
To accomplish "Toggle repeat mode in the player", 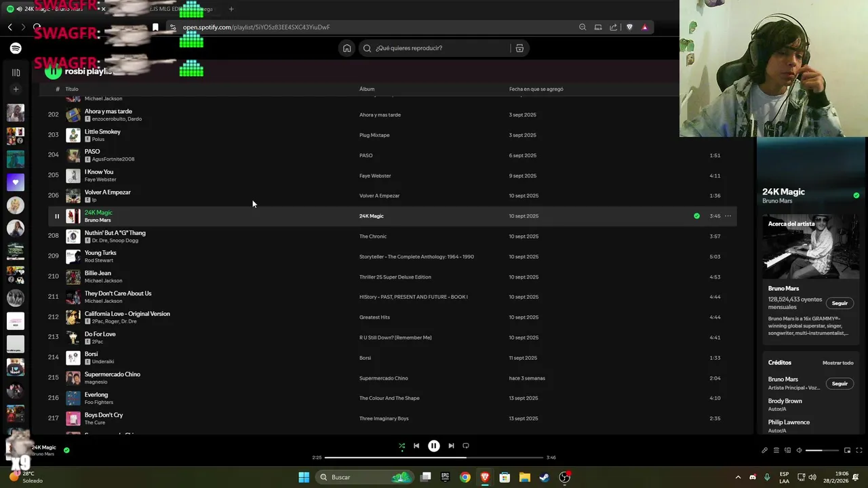I will pos(466,446).
